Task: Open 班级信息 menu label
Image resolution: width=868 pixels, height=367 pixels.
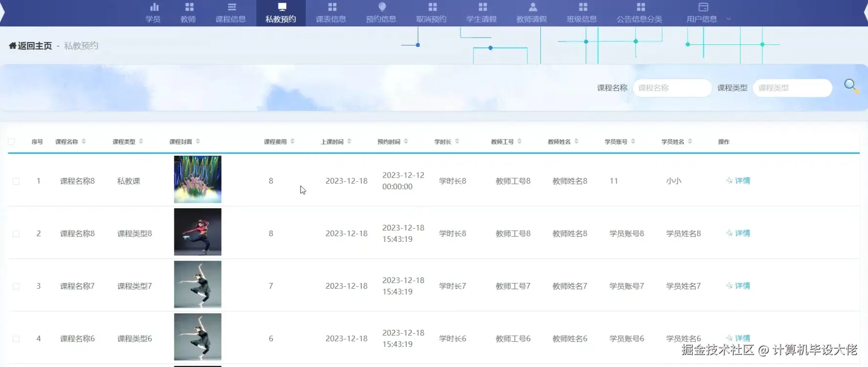Action: click(582, 19)
